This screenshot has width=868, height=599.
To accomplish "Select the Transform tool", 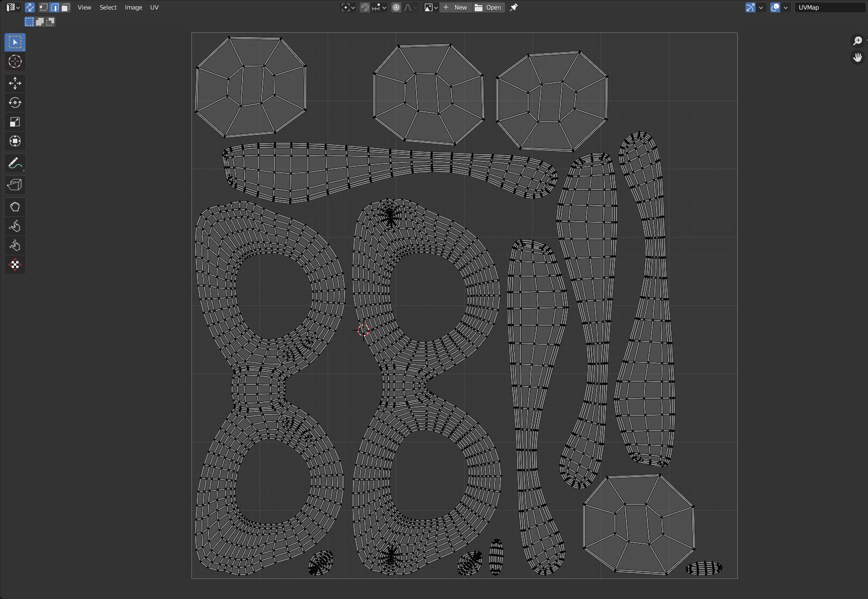I will [x=15, y=141].
